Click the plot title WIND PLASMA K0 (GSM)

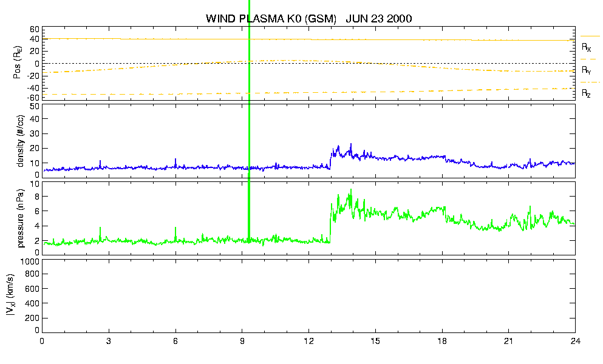point(271,18)
